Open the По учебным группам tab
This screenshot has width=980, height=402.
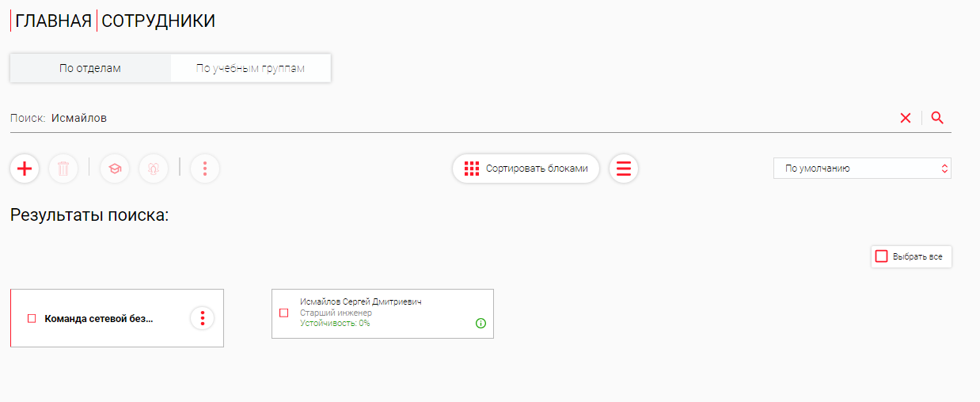[x=250, y=68]
